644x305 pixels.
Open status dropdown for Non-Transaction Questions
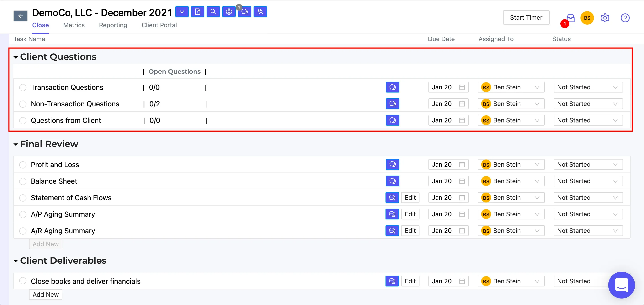click(588, 104)
